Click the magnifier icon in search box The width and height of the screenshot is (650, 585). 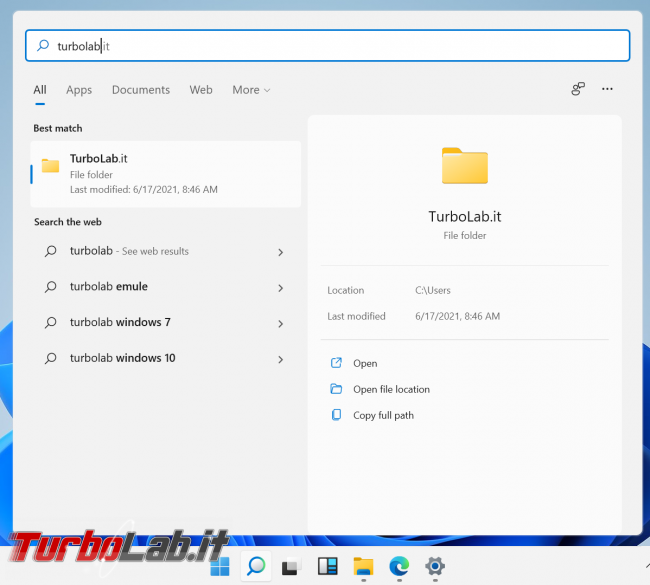tap(43, 45)
